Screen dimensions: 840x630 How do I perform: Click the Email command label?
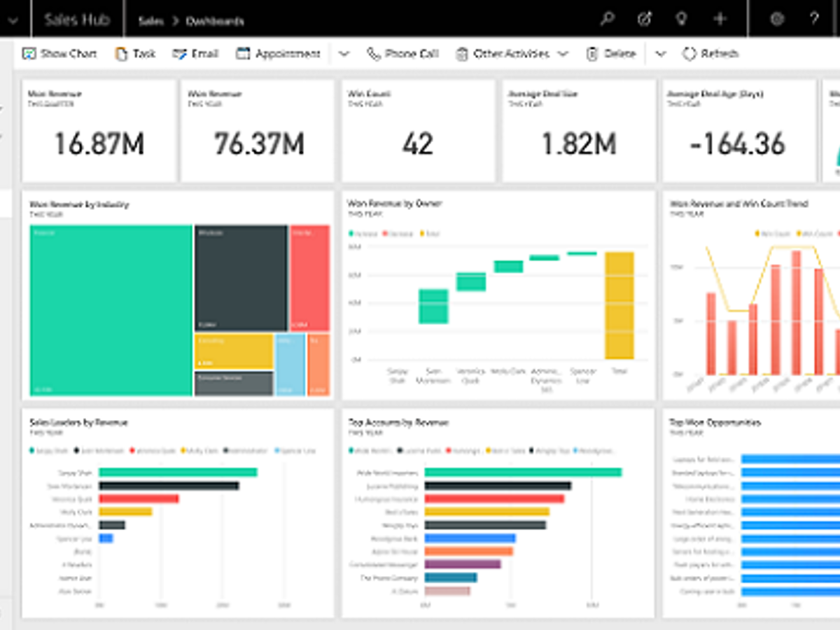point(205,54)
